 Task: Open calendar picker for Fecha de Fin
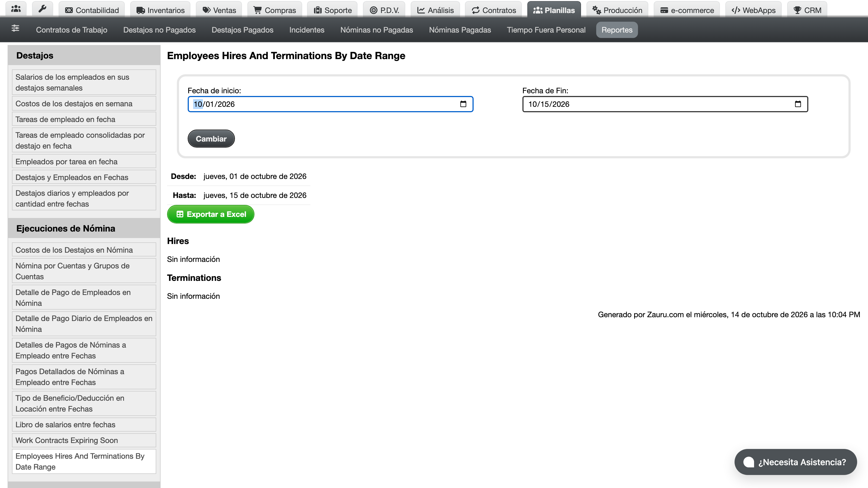(797, 104)
